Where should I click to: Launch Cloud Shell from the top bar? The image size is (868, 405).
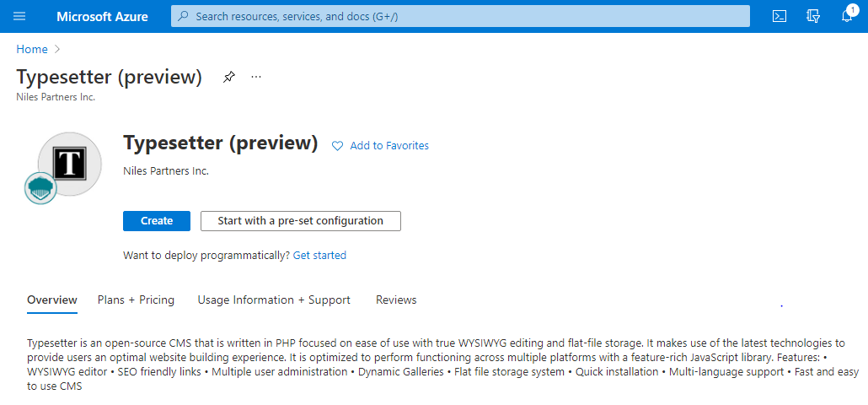tap(780, 16)
